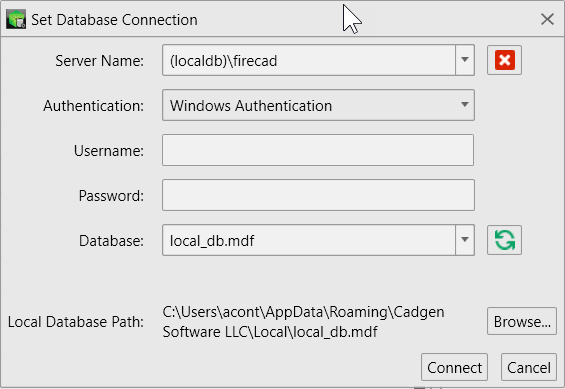The height and width of the screenshot is (389, 565).
Task: Click the Local Database Path value text
Action: (303, 322)
